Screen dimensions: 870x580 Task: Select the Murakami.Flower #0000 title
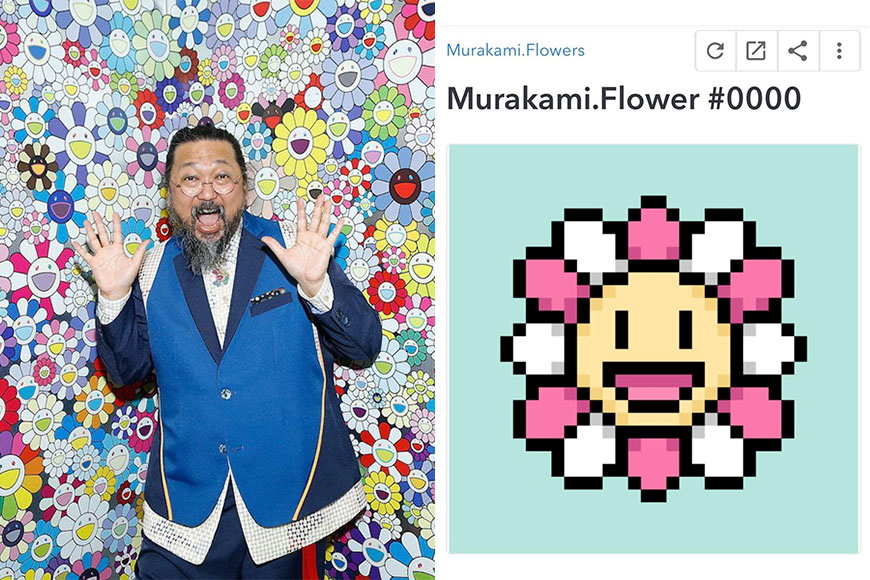(624, 99)
